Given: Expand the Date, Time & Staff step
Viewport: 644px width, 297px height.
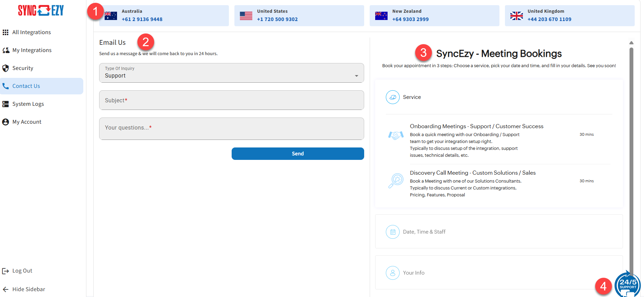Looking at the screenshot, I should [499, 232].
